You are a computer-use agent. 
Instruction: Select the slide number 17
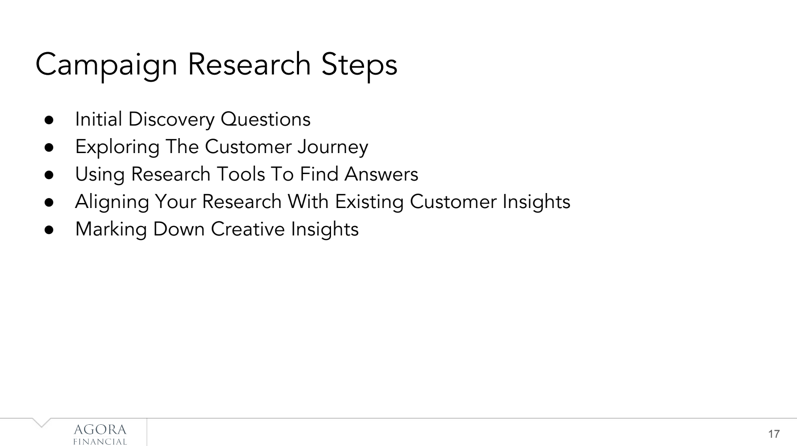(x=774, y=434)
